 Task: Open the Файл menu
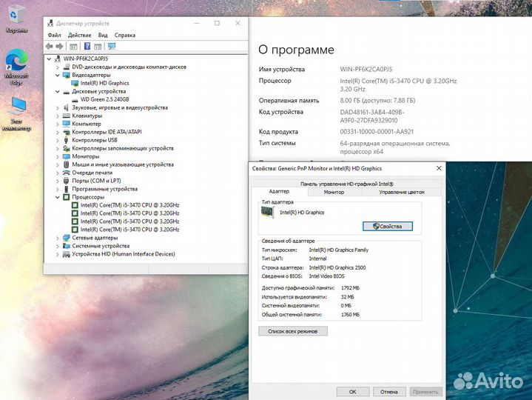pyautogui.click(x=54, y=35)
